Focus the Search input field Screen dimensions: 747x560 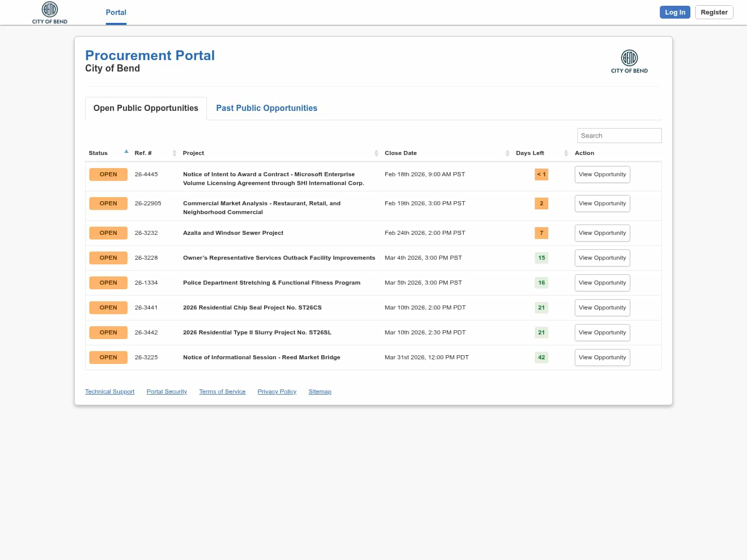tap(619, 135)
